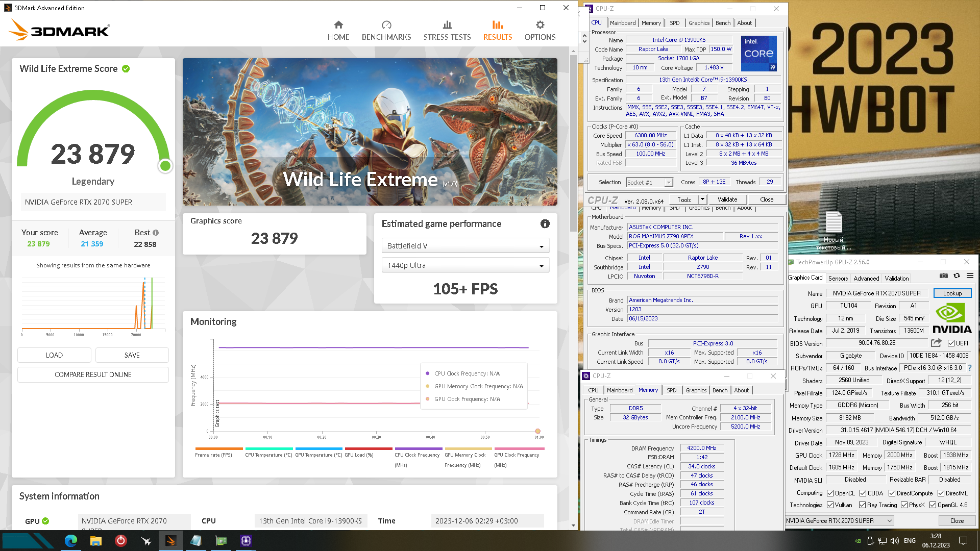The height and width of the screenshot is (551, 980).
Task: Open the Socket #1 selection dropdown in CPU-Z
Action: pyautogui.click(x=649, y=183)
